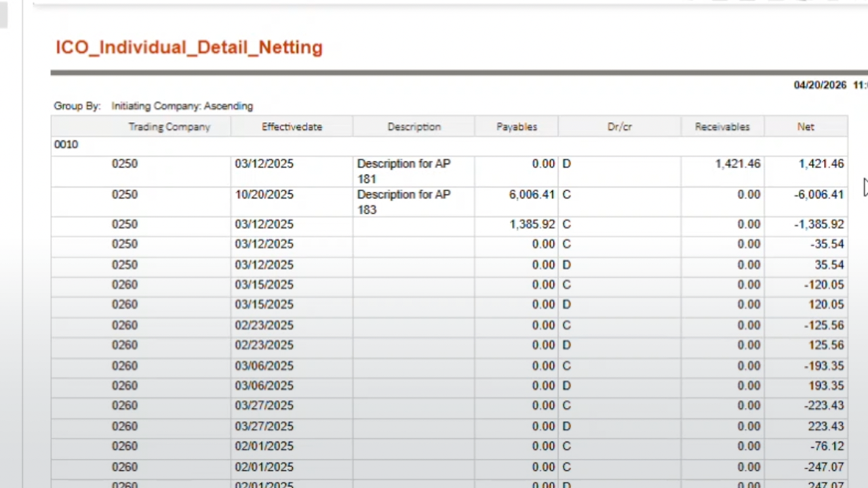Click the Trading Company column header
Viewport: 868px width, 488px height.
tap(170, 127)
